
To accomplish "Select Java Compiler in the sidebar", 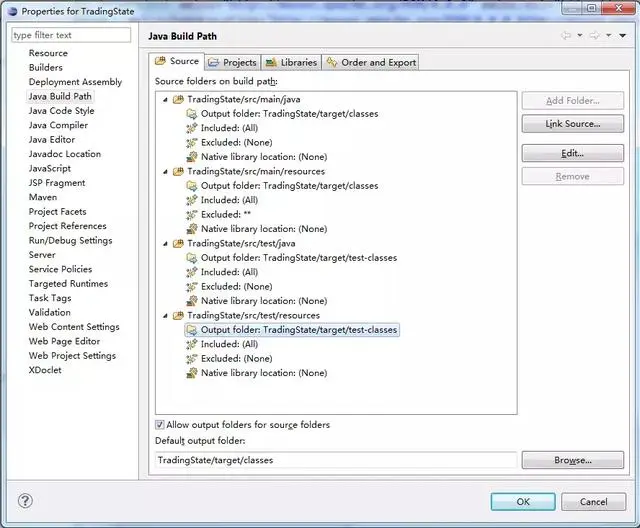I will click(58, 125).
